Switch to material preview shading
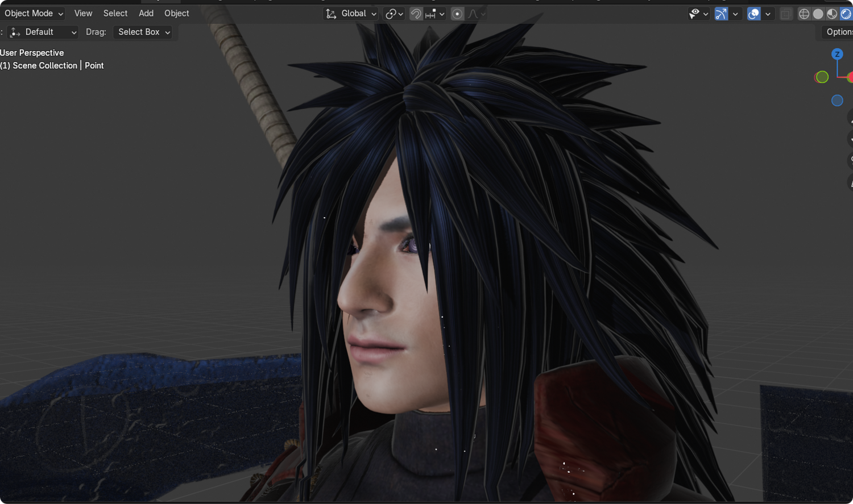 (832, 14)
